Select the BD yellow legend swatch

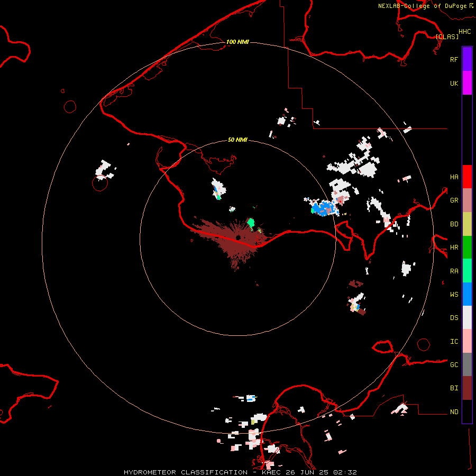(467, 224)
